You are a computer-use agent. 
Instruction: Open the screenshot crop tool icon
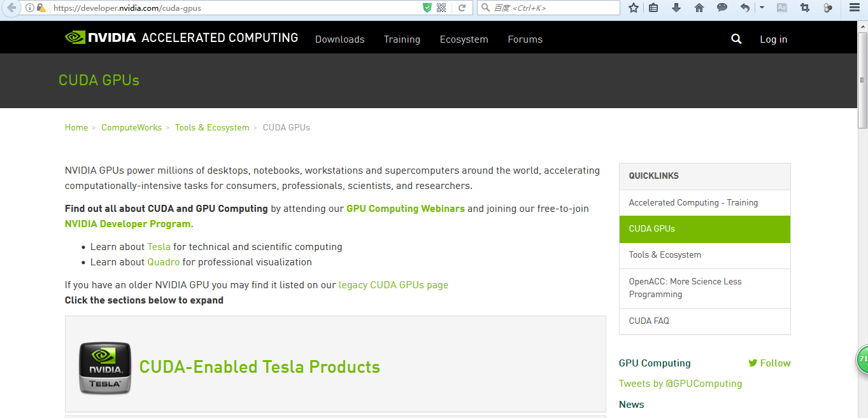coord(805,8)
